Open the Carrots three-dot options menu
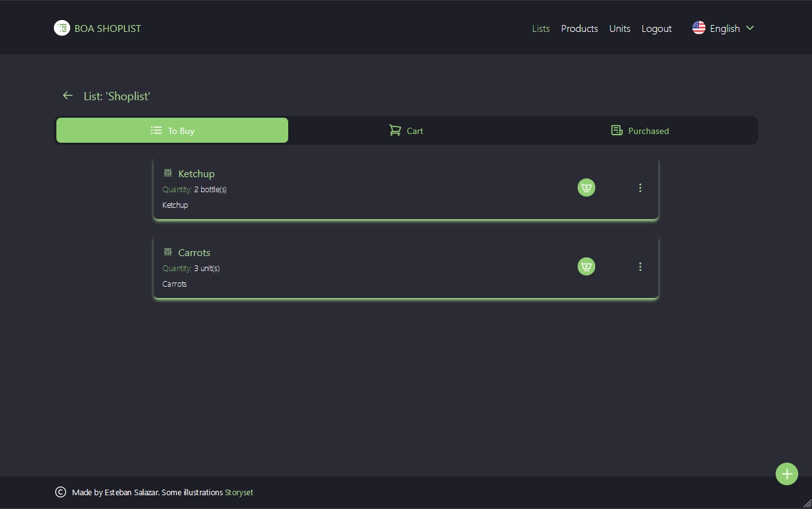Image resolution: width=812 pixels, height=509 pixels. coord(640,267)
